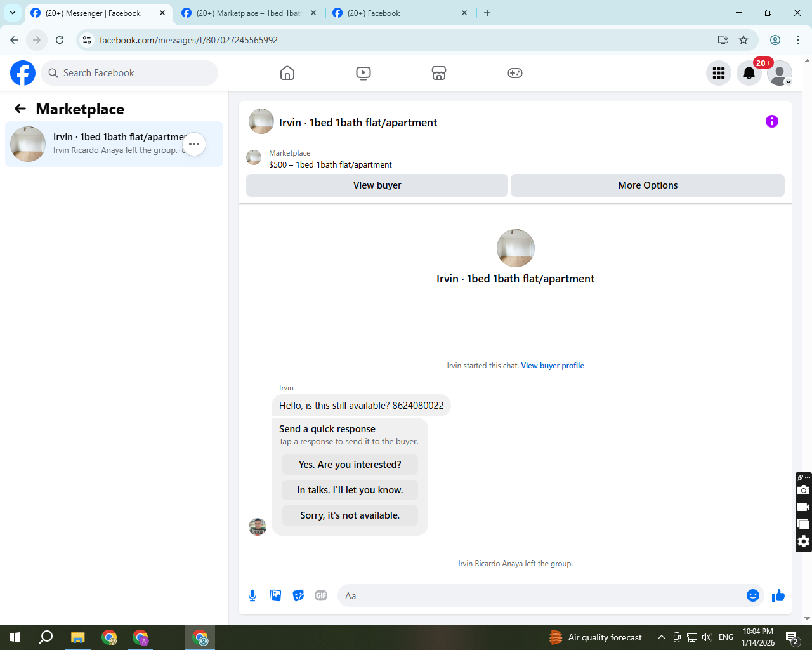Send 'Sorry, it's not available.' response

coord(350,515)
